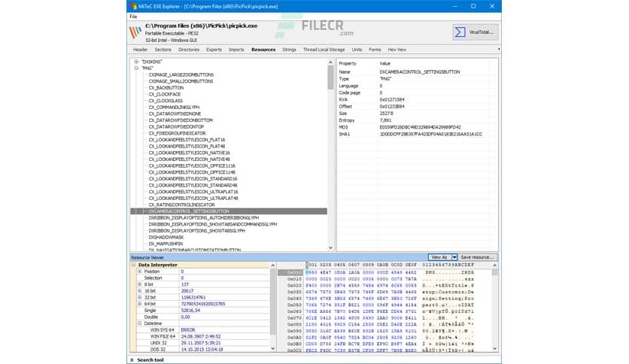Select CX_LOOKANDFEELSTYLEICON_FLAT16 resource

187,140
